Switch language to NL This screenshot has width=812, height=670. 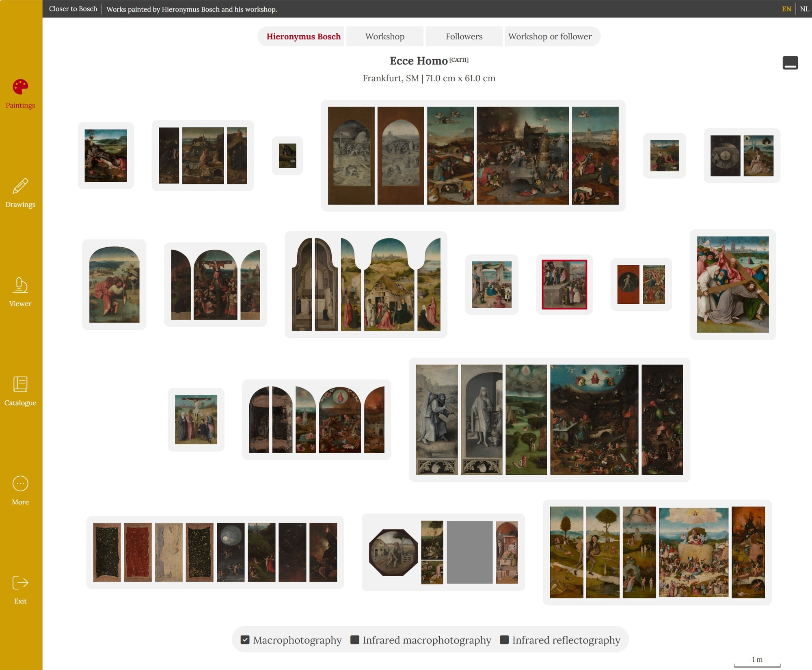click(804, 9)
